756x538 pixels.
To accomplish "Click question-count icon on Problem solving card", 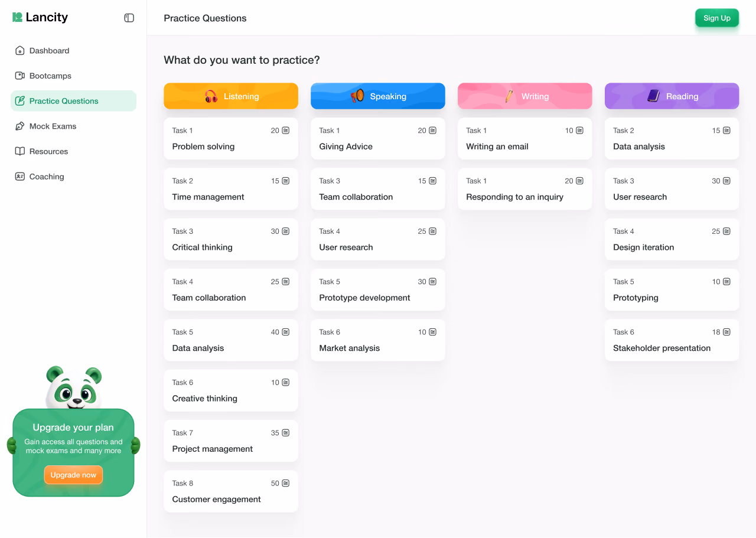I will click(286, 131).
